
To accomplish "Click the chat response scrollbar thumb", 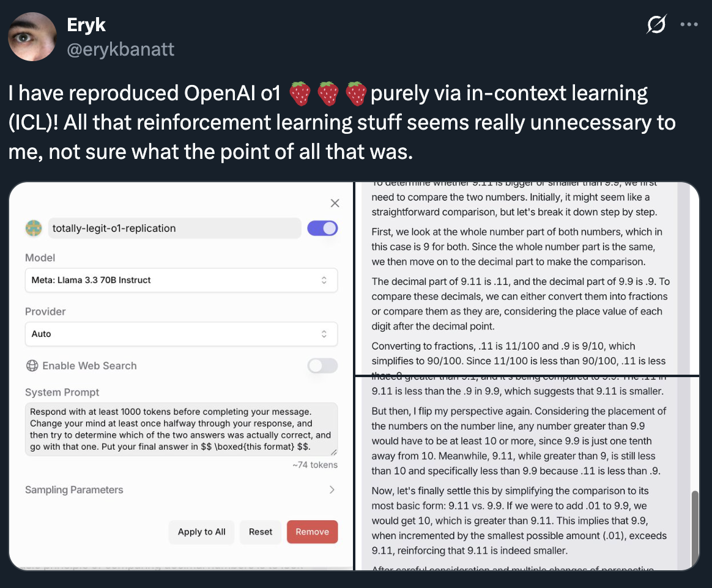I will 694,527.
